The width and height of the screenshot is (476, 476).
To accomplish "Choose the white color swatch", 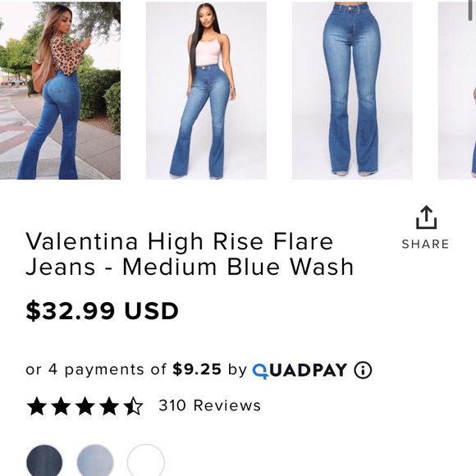I will [x=146, y=460].
